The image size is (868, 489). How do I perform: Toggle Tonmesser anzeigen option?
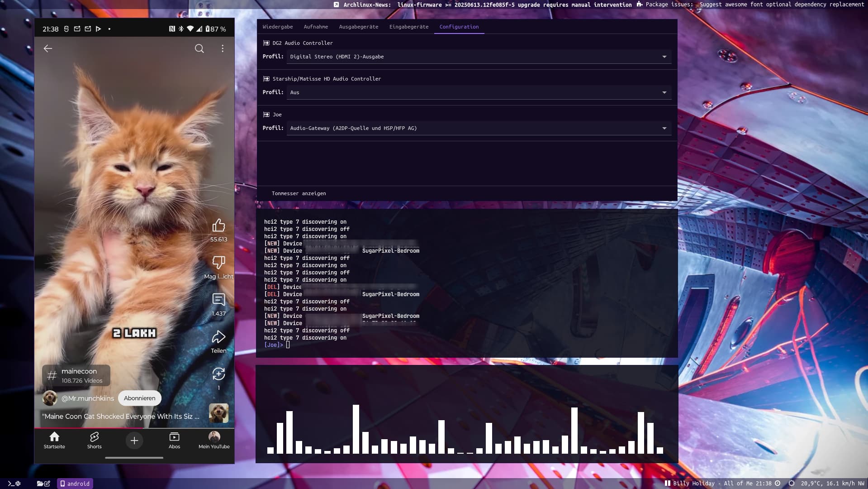click(x=299, y=193)
